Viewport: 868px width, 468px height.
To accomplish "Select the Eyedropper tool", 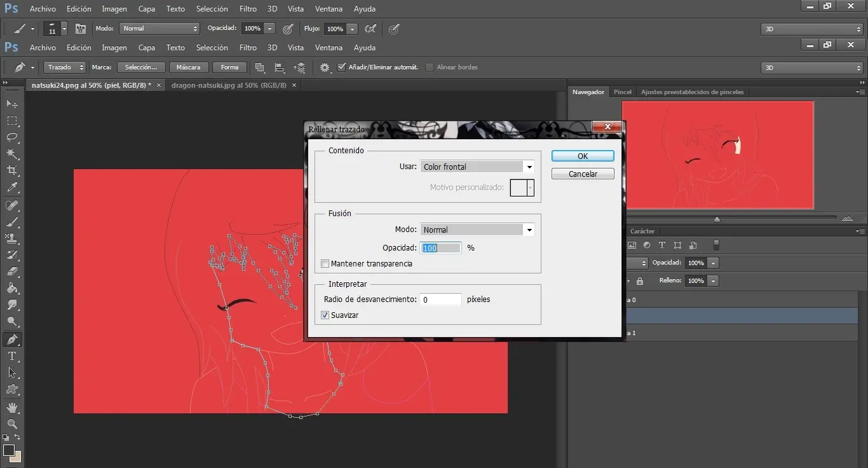I will coord(12,188).
